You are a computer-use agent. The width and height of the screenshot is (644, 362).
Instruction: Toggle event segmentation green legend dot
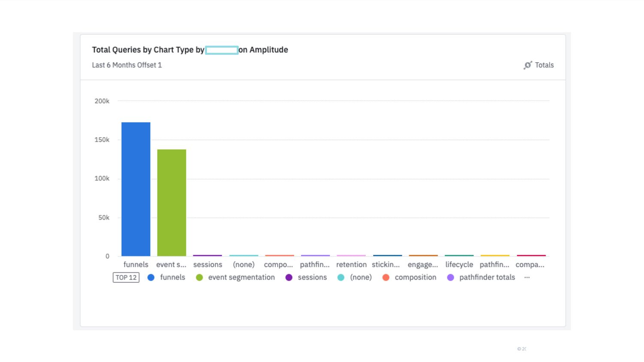199,278
